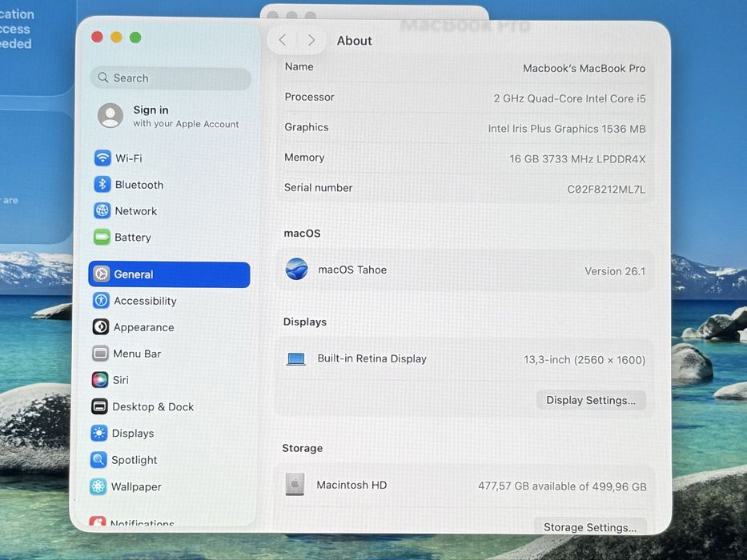Click the Built-in Retina Display laptop icon
The image size is (747, 560).
pos(296,358)
